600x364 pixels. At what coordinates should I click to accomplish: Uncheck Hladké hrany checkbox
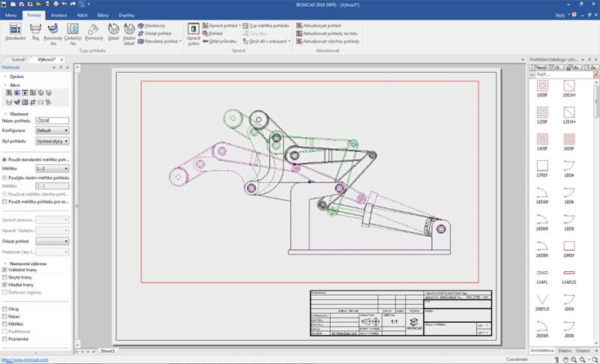coord(4,285)
